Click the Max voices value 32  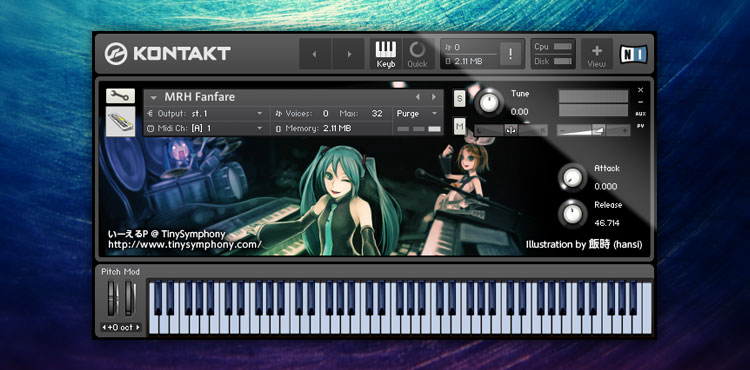coord(377,114)
